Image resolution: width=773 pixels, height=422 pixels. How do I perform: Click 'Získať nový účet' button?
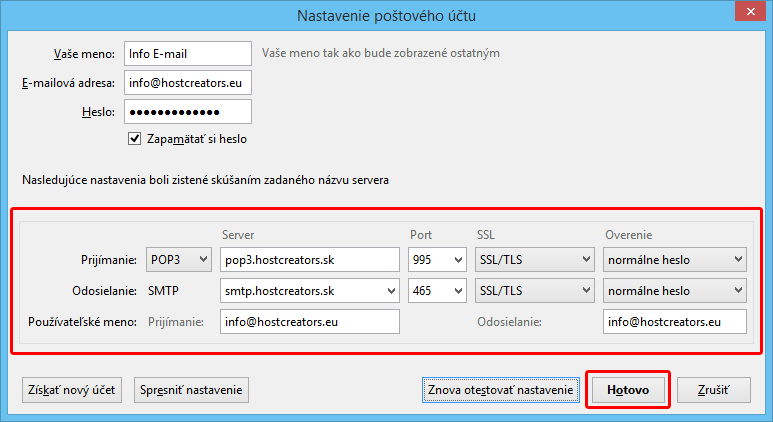point(71,390)
